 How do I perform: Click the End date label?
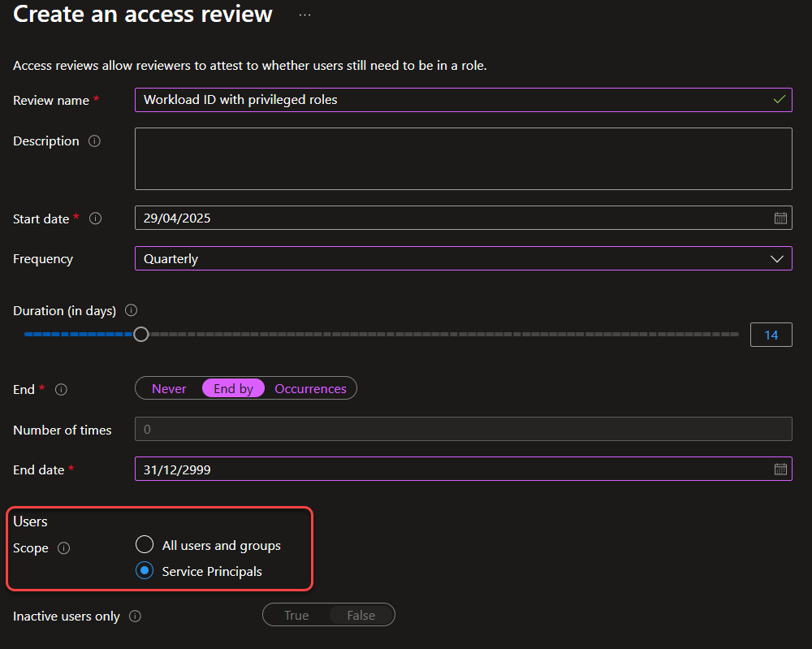tap(38, 469)
